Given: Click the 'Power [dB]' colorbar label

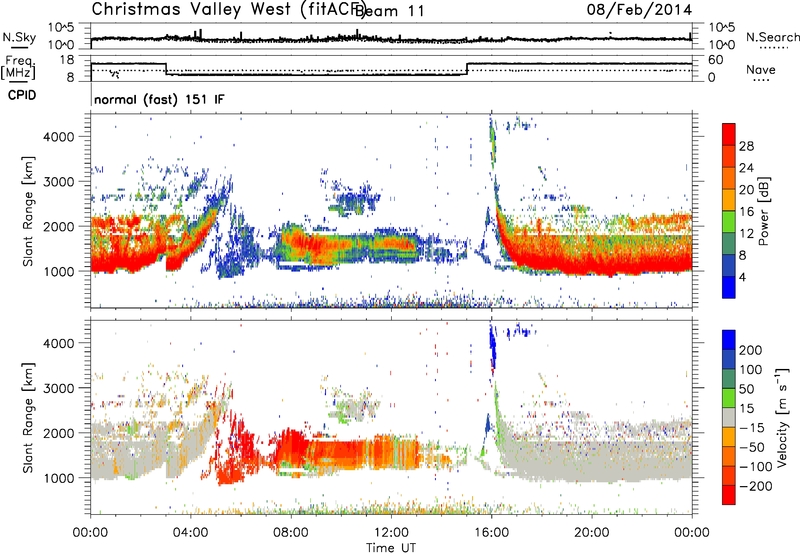Looking at the screenshot, I should [x=763, y=211].
